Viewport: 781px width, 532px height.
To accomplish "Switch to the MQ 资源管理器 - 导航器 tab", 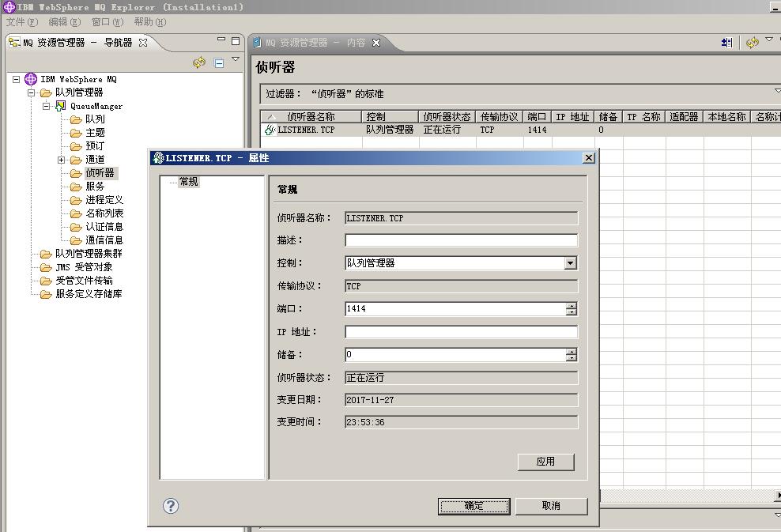I will pos(77,43).
